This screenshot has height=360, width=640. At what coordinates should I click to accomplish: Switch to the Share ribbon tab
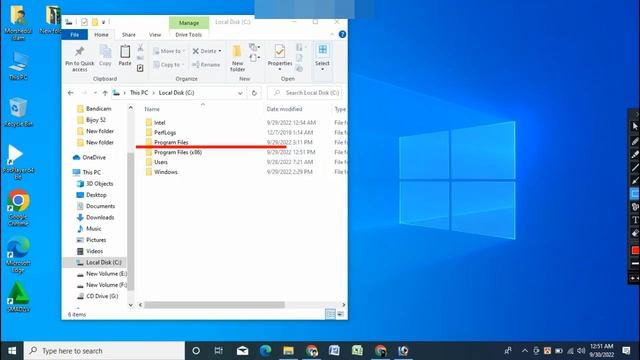click(x=129, y=35)
